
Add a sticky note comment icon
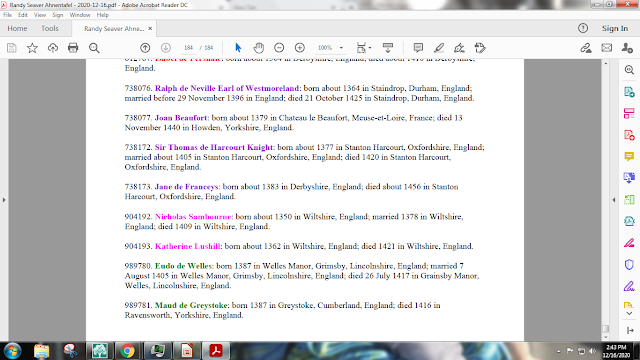point(418,48)
